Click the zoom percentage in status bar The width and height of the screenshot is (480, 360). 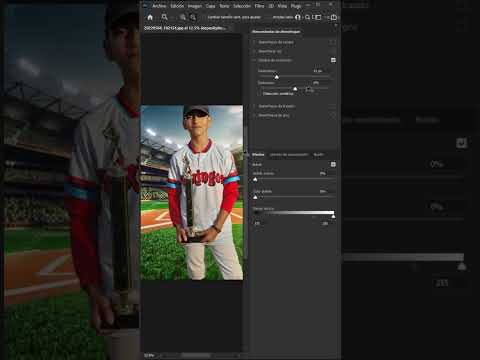(149, 356)
